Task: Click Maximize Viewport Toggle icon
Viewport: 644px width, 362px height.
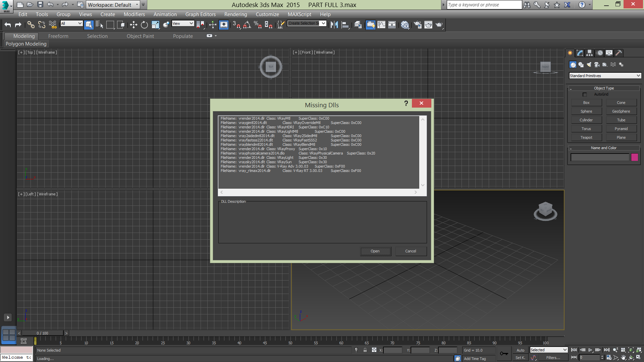Action: (638, 358)
